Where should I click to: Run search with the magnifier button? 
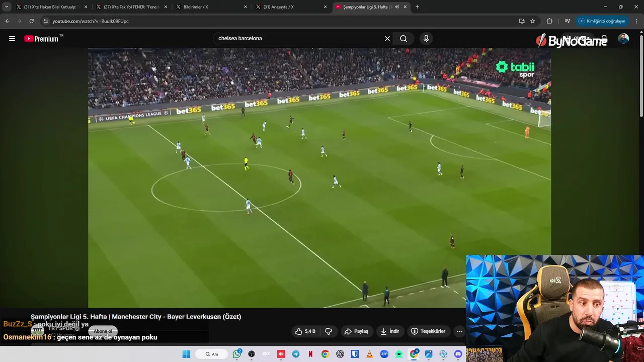pyautogui.click(x=404, y=38)
